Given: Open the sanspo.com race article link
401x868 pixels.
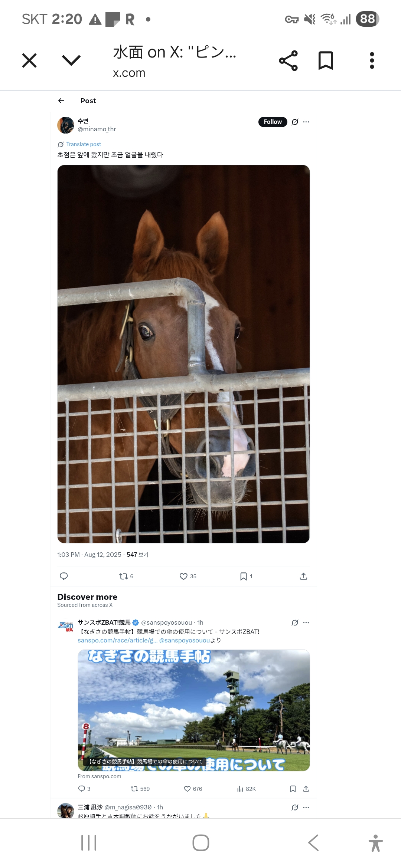Looking at the screenshot, I should (x=117, y=640).
